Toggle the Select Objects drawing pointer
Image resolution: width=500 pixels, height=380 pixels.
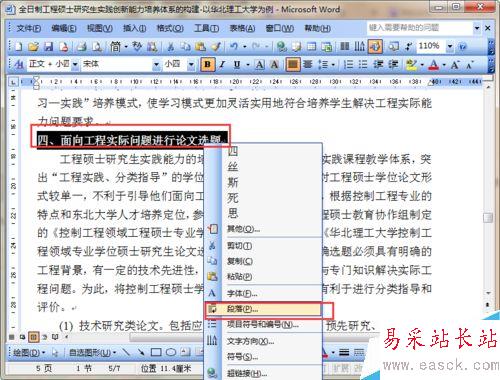55,352
